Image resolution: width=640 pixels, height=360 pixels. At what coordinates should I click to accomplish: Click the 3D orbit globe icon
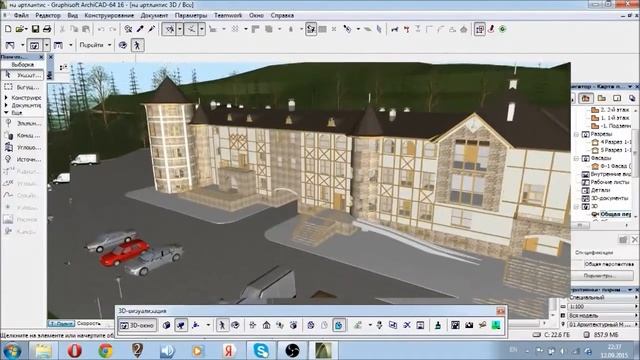pos(123,45)
